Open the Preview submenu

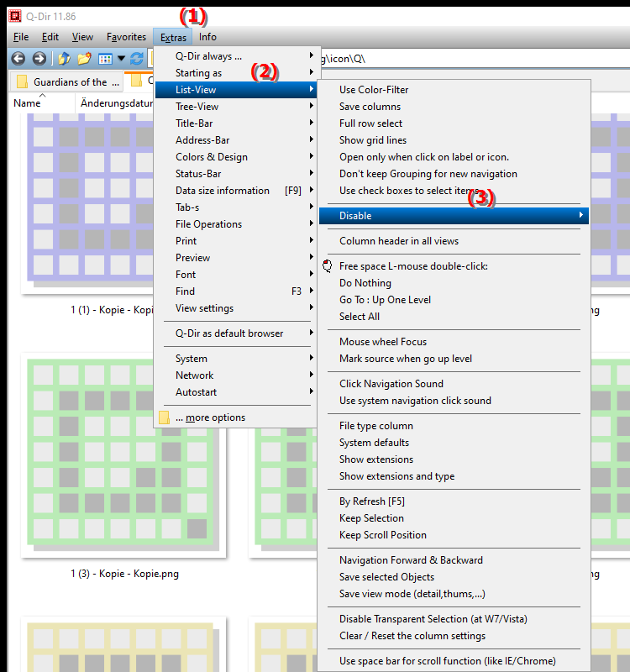236,258
